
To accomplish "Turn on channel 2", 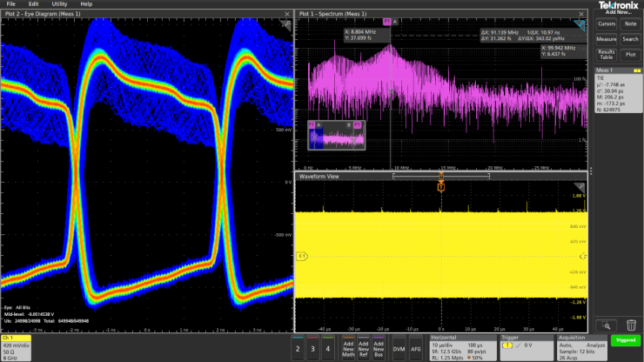I will coord(299,348).
